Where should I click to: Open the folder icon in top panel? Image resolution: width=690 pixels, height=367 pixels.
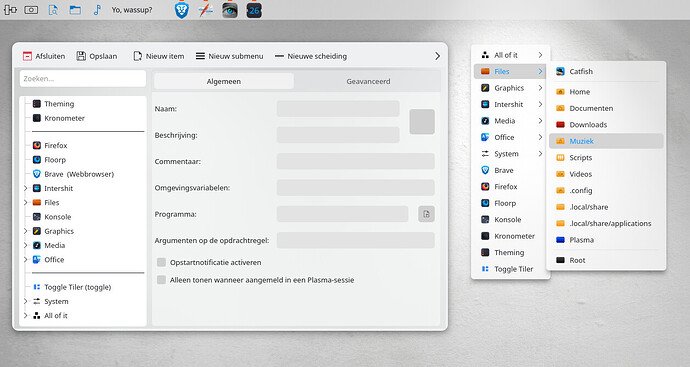pyautogui.click(x=75, y=10)
